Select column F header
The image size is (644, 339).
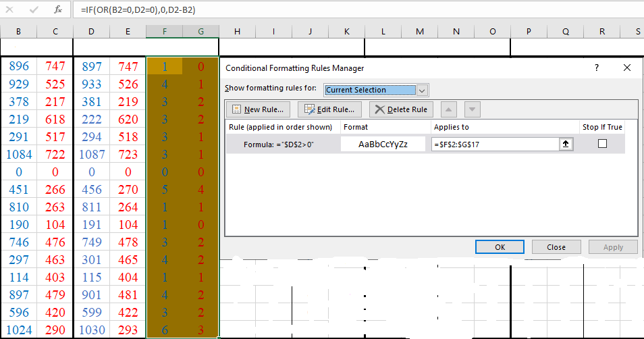point(165,32)
